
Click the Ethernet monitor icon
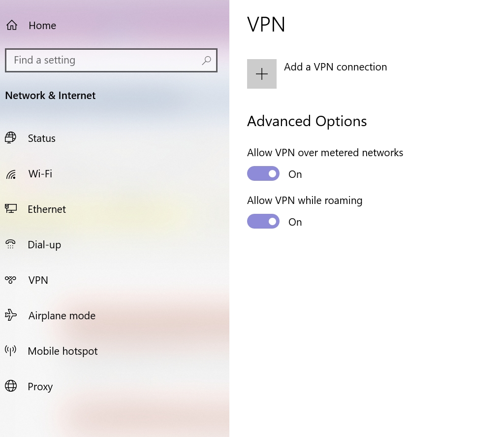click(11, 209)
